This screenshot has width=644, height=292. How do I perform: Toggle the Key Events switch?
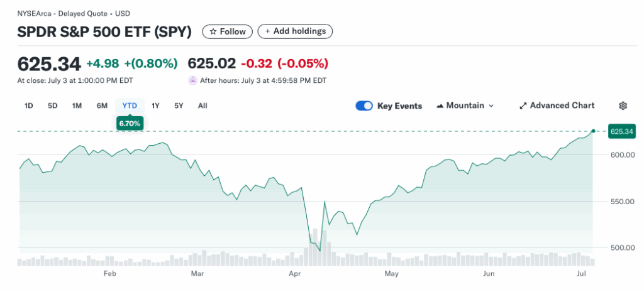coord(364,105)
